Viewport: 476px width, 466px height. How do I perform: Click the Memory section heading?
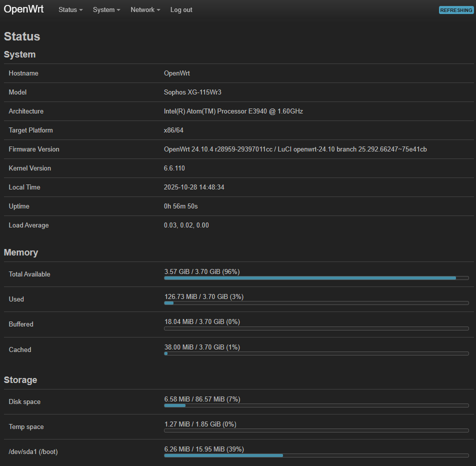pos(21,252)
